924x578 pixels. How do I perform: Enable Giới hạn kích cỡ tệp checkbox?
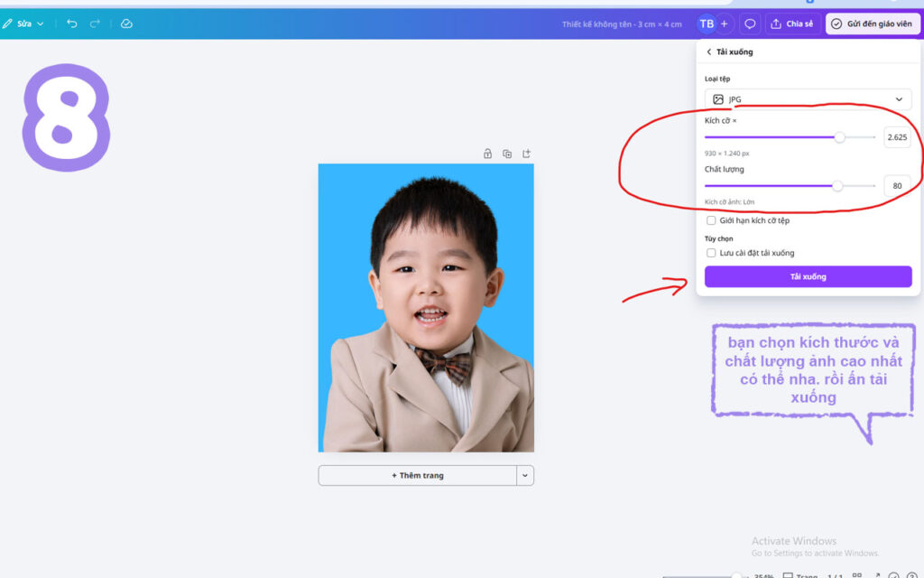point(711,220)
